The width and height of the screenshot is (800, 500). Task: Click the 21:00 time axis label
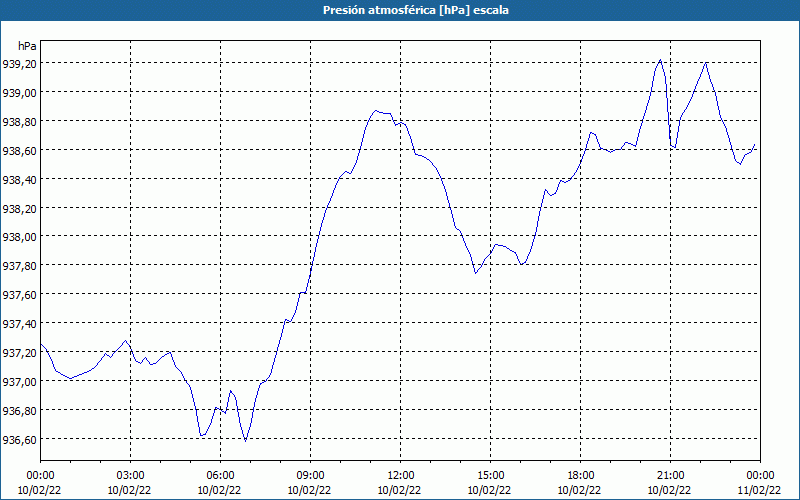point(670,476)
